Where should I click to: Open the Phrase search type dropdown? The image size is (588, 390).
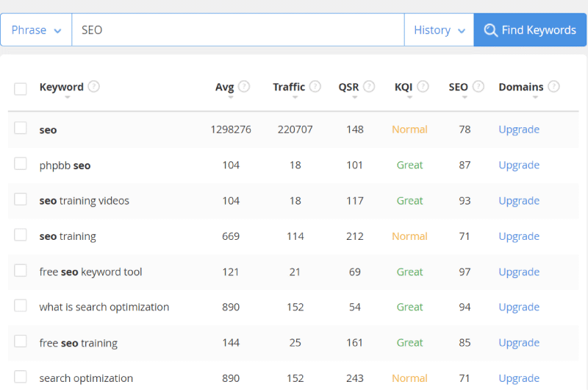(36, 30)
